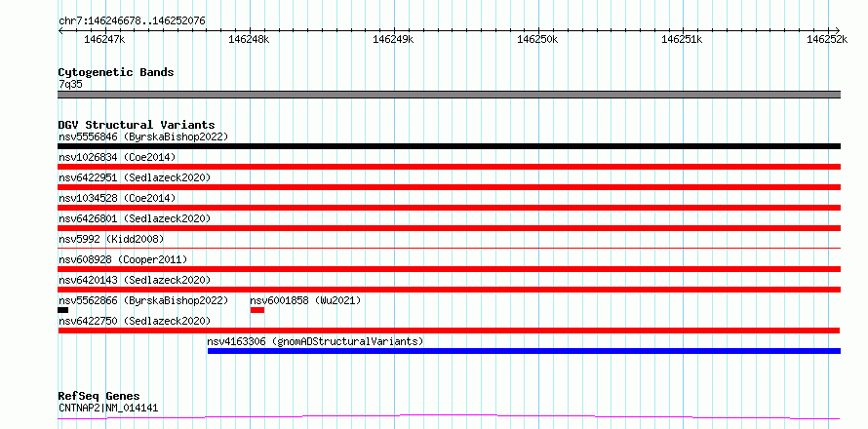Select the red bar under nsv608928
The width and height of the screenshot is (868, 429).
449,269
